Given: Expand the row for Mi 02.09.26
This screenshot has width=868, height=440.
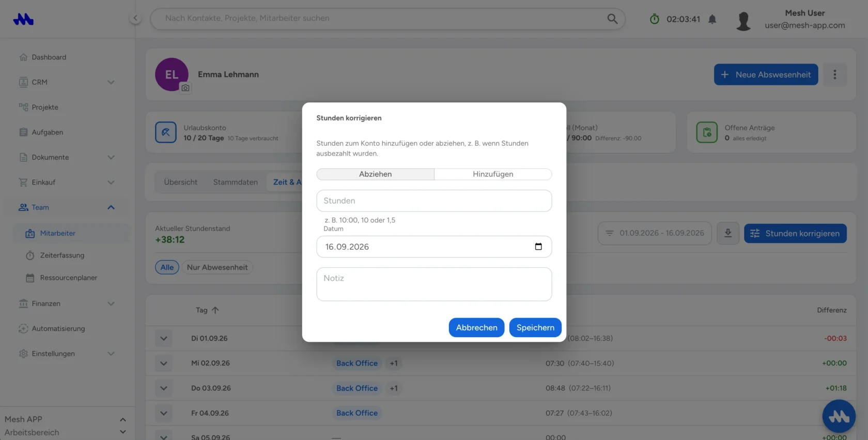Looking at the screenshot, I should pos(164,363).
